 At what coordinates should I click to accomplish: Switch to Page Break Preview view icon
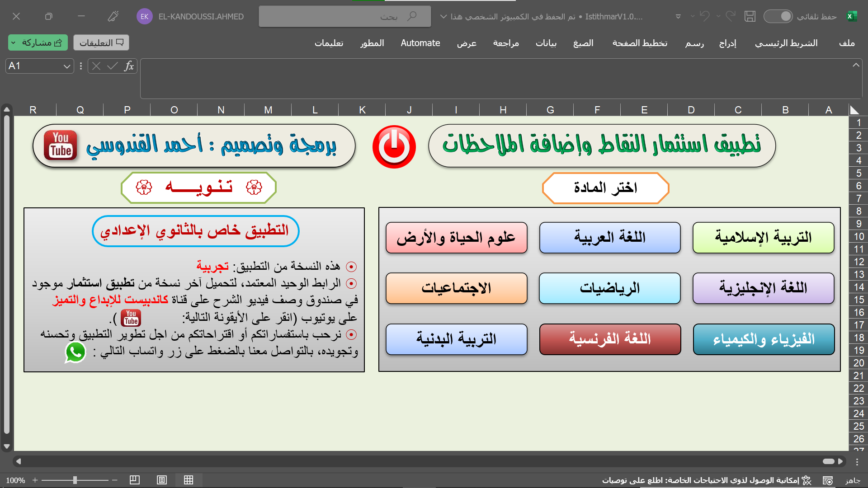(134, 480)
